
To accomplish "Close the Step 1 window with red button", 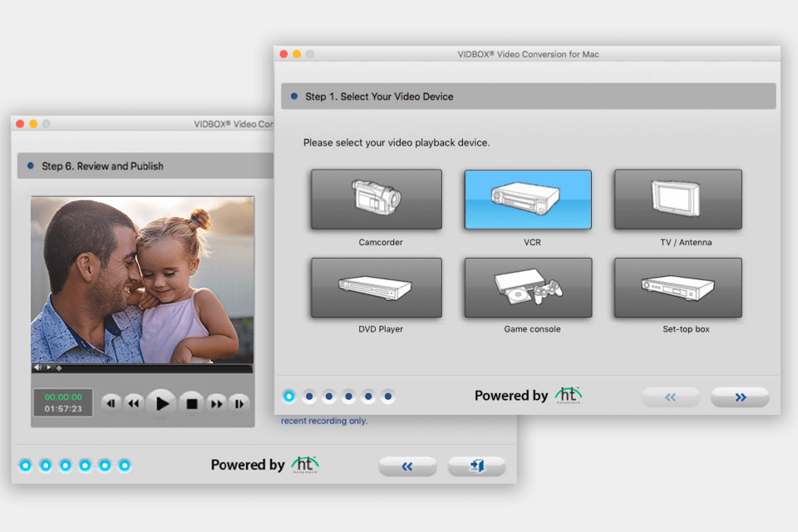I will tap(284, 54).
